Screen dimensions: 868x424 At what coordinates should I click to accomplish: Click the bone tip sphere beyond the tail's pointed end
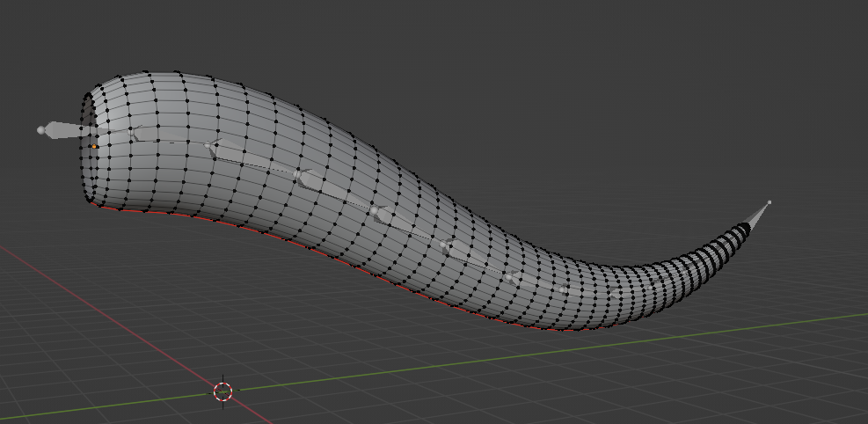769,202
